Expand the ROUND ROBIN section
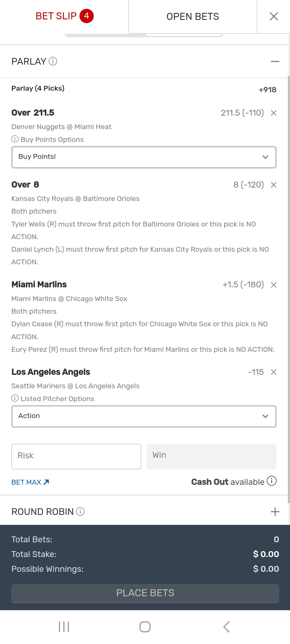 click(x=275, y=512)
